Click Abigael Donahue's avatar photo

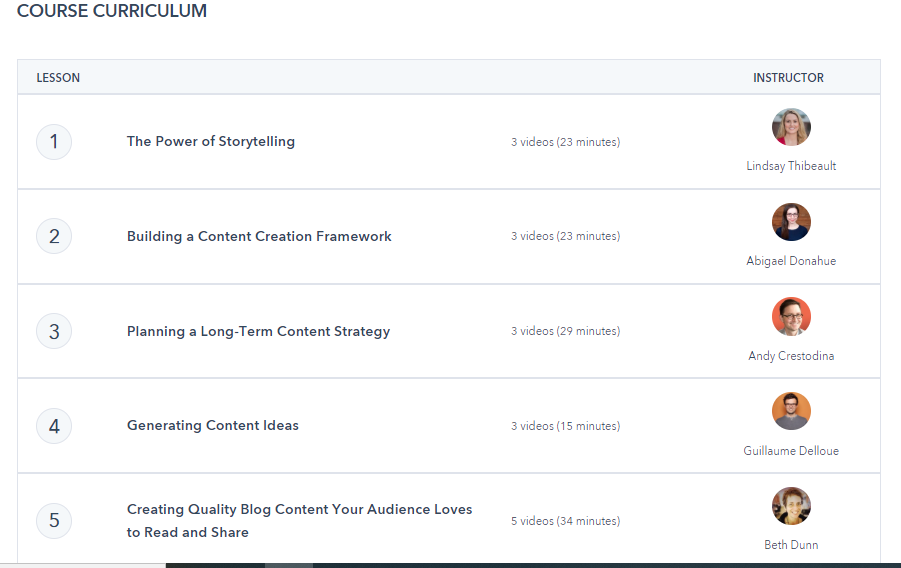coord(791,222)
